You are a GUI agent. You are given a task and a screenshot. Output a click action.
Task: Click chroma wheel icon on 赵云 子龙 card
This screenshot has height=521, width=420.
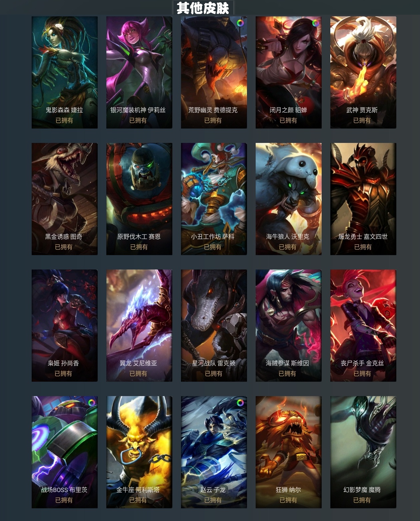(x=240, y=403)
